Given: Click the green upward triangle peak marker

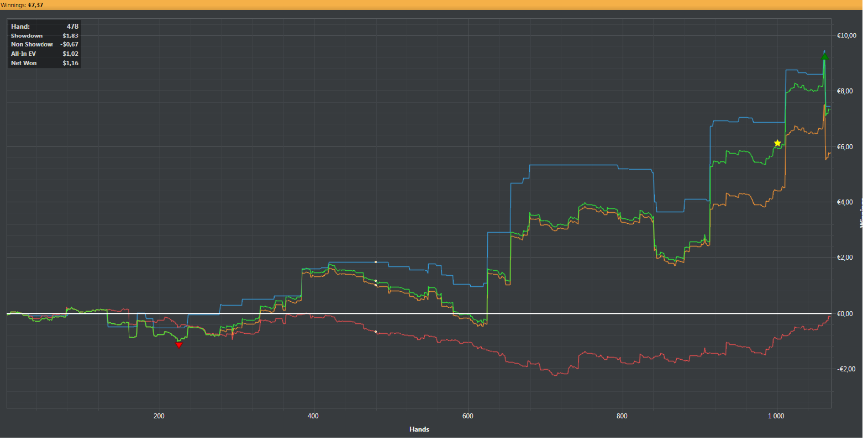Looking at the screenshot, I should tap(824, 56).
